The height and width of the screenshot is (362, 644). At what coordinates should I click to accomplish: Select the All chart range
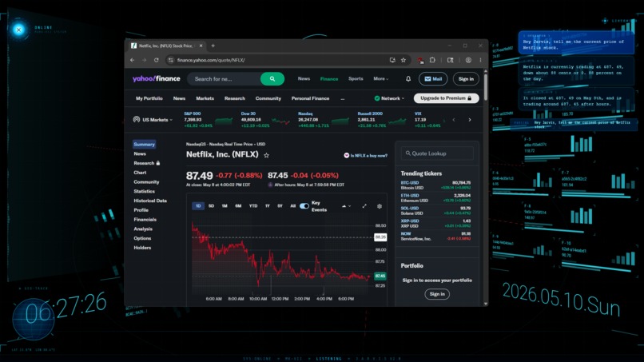(x=293, y=206)
